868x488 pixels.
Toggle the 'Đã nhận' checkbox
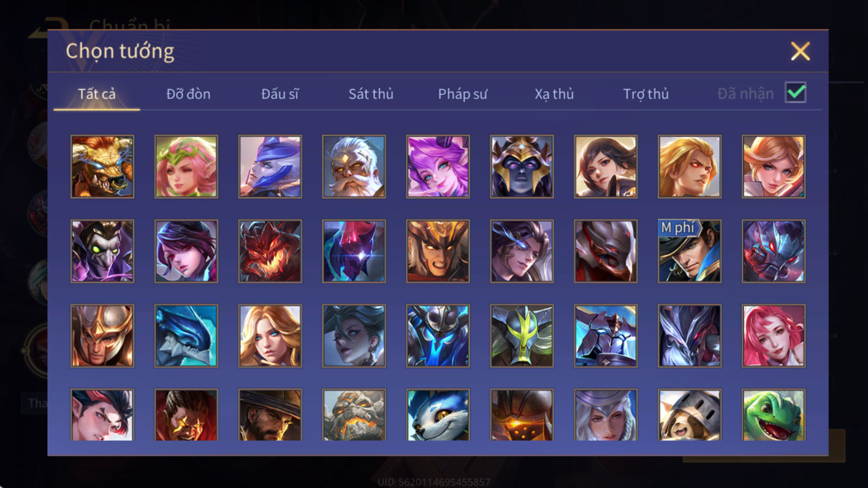796,93
